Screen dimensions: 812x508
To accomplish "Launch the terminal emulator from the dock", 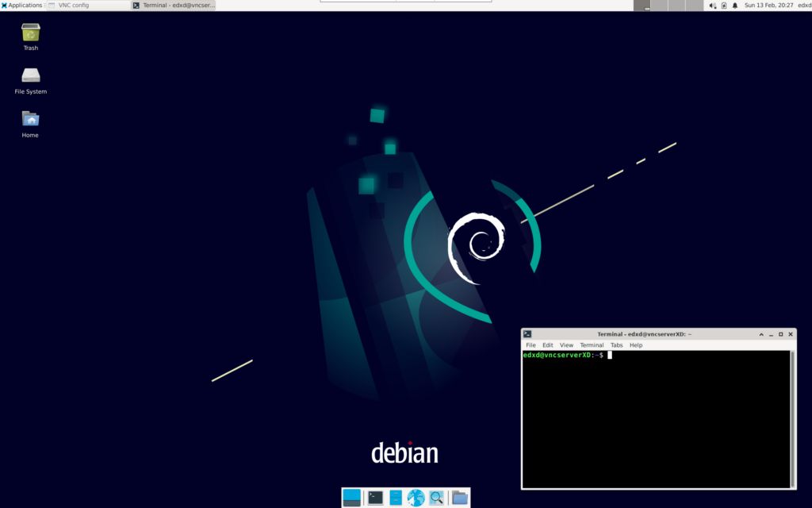I will [374, 498].
